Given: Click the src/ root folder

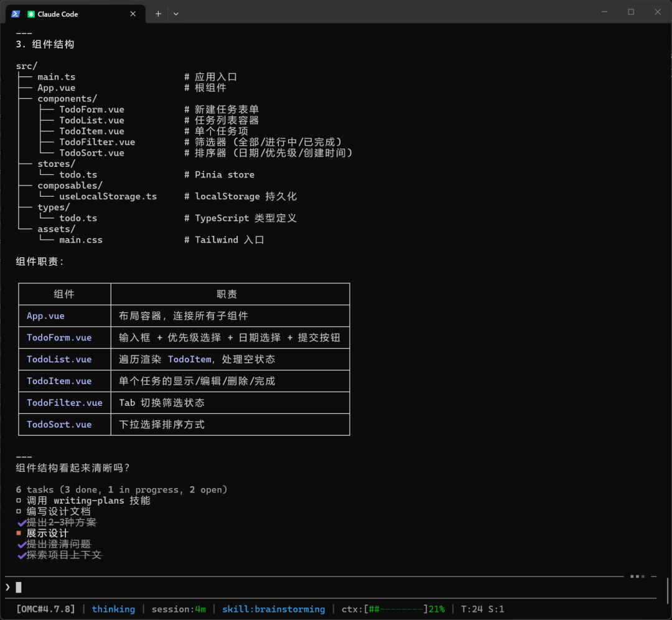Looking at the screenshot, I should coord(27,67).
